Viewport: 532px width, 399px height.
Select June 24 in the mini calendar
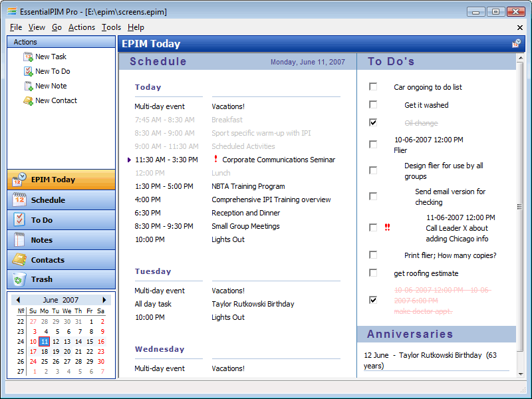(33, 361)
